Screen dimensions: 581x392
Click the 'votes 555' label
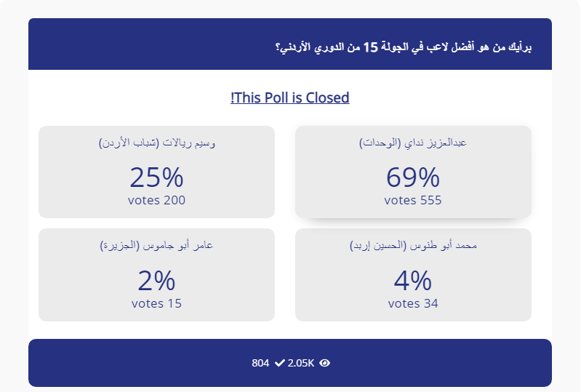click(413, 201)
